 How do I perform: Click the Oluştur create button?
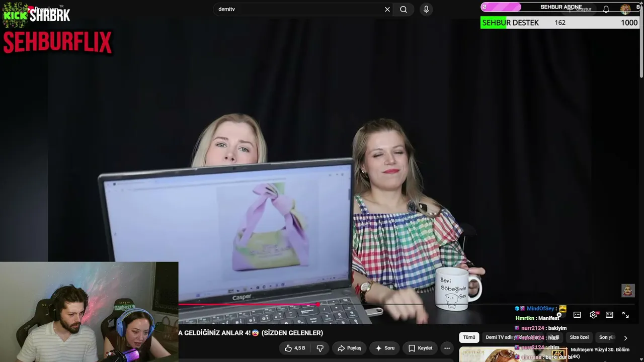click(x=580, y=9)
